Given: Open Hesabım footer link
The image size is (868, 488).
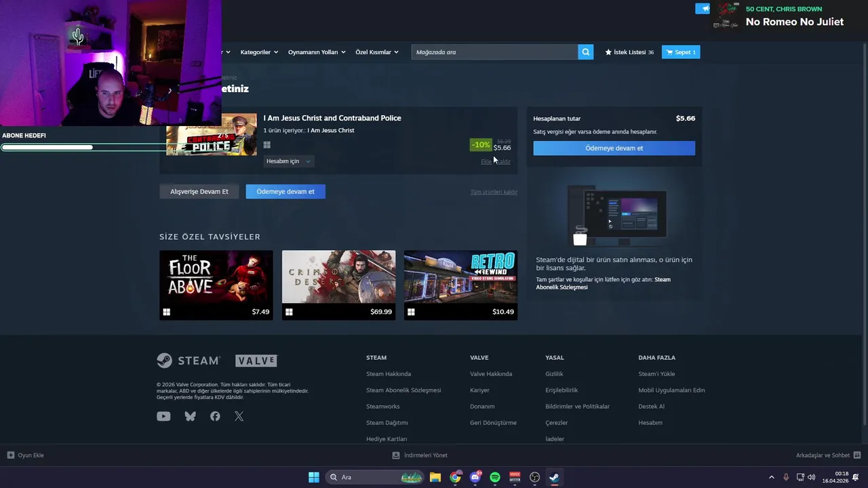Looking at the screenshot, I should coord(650,423).
